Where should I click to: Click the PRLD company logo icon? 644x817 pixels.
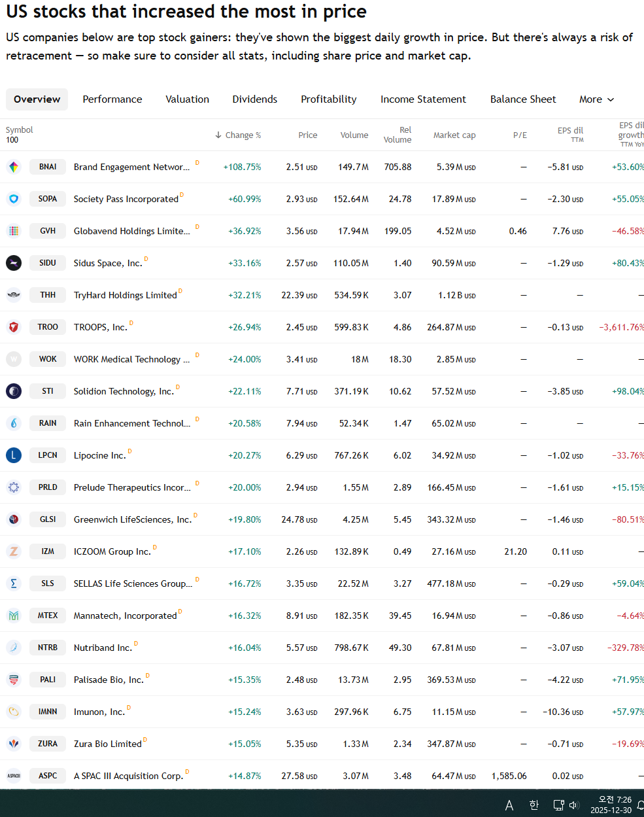pos(14,487)
